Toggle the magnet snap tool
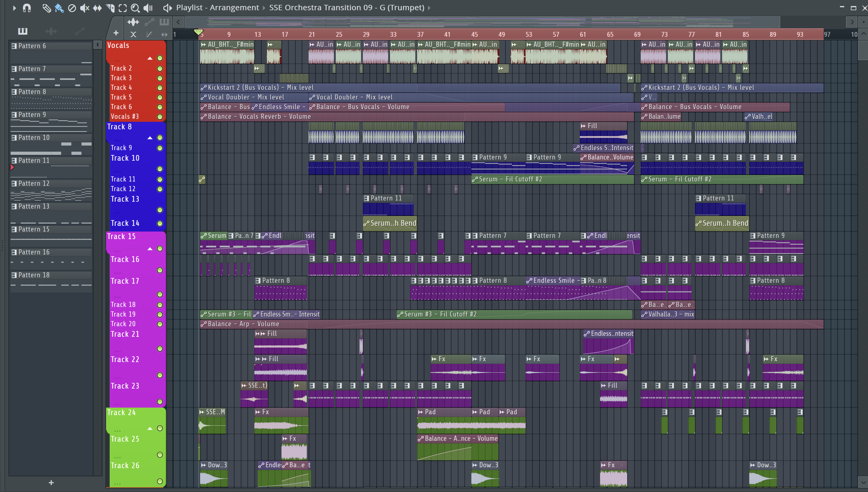 pos(27,8)
